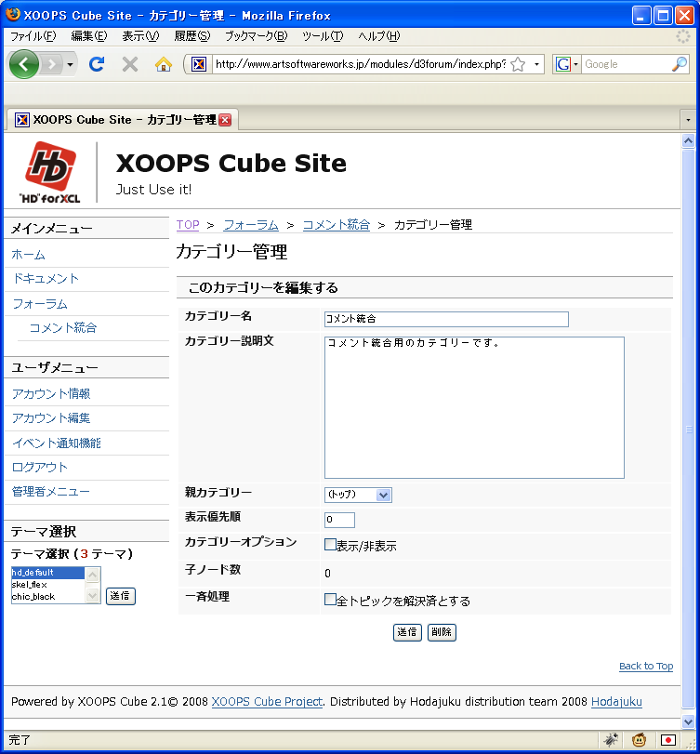Click the Greasemonkey monkey icon in status bar
The image size is (700, 754).
pyautogui.click(x=640, y=740)
